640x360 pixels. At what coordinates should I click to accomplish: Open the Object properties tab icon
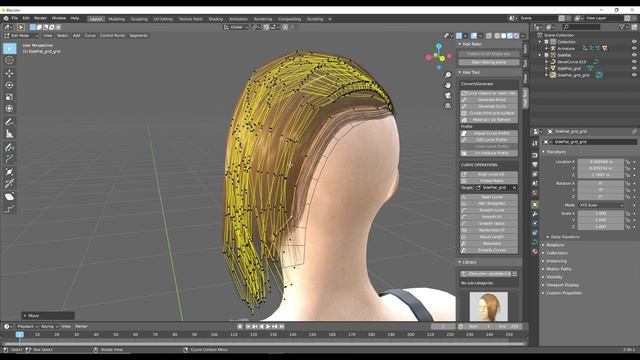tap(535, 204)
